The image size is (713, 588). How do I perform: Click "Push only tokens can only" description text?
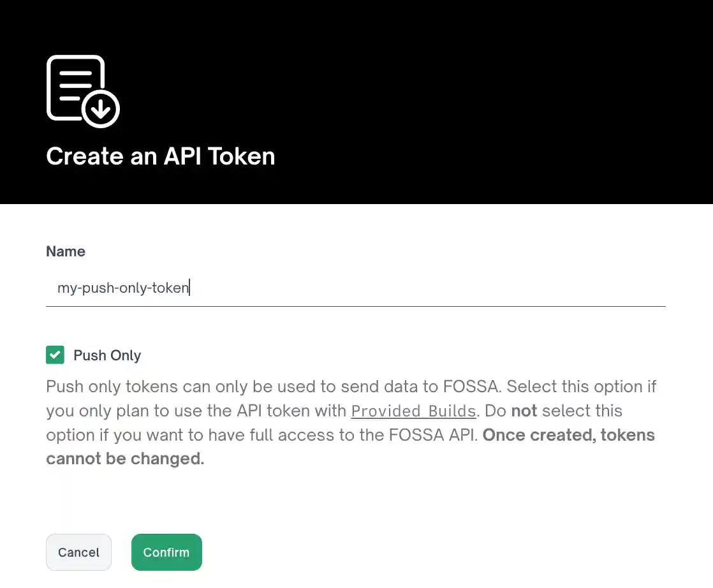point(128,387)
